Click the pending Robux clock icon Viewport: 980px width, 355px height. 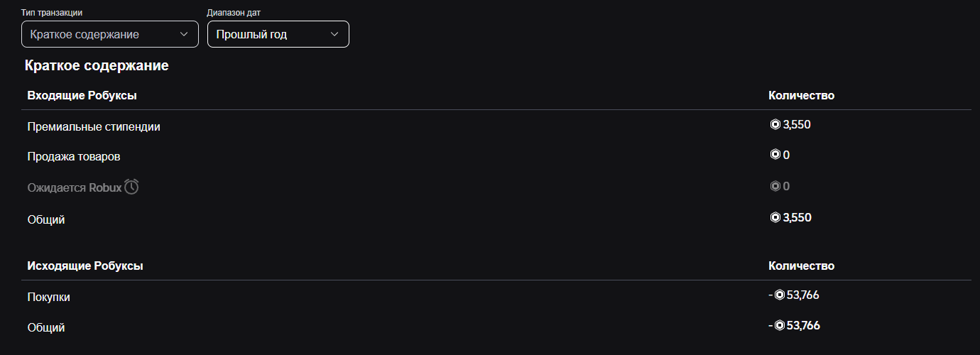131,187
